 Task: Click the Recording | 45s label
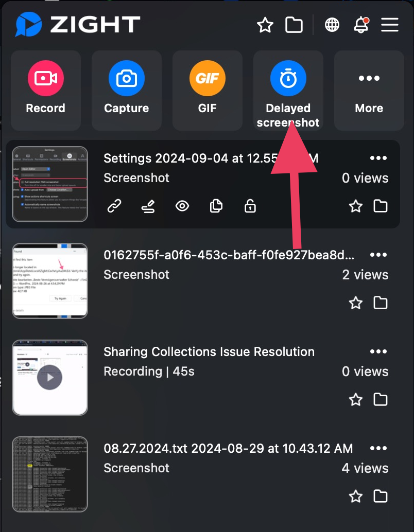149,371
